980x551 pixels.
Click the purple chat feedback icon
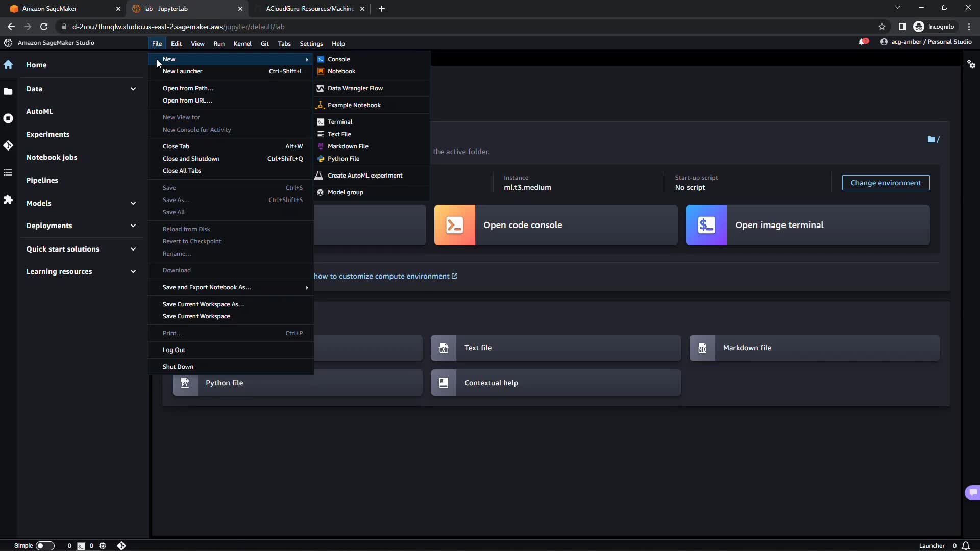click(x=973, y=492)
